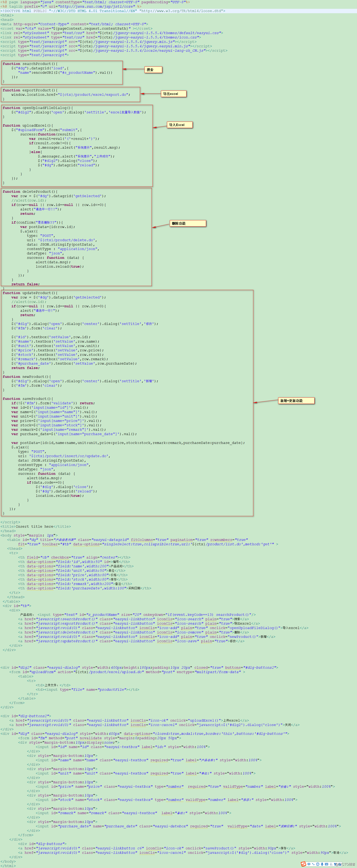Click the input id="price" line
Screen dimensions: 357x868
coord(185,786)
